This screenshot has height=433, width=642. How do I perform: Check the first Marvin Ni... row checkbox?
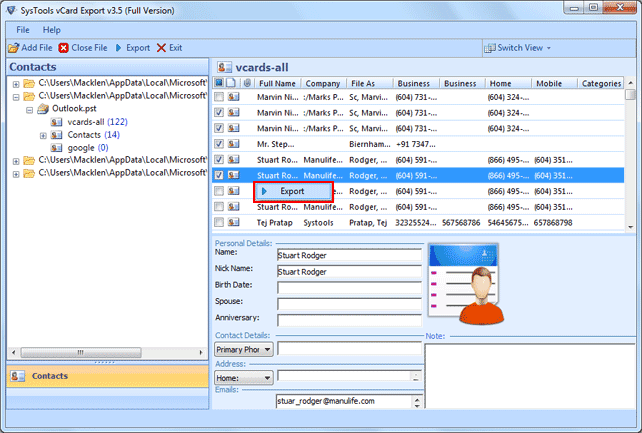219,97
